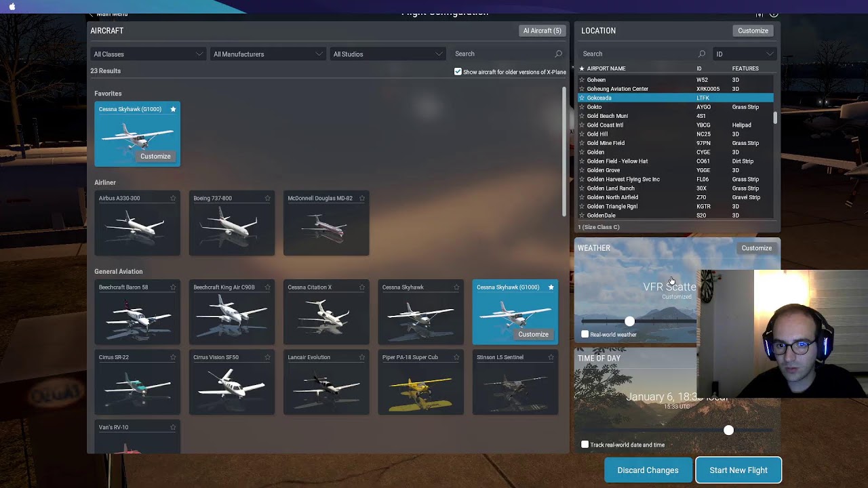Unfavorite the General Aviation Skyhawk G1000 star
Screen dimensions: 868x488
pyautogui.click(x=551, y=287)
